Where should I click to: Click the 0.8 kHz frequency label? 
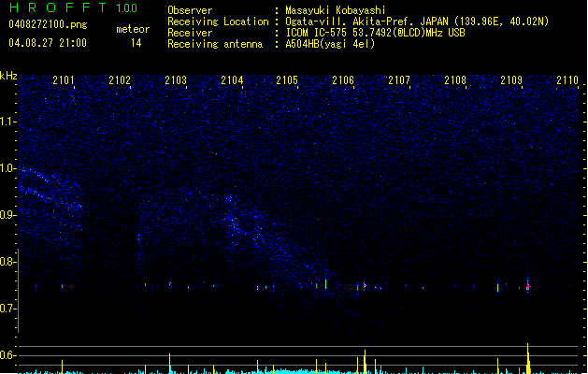(x=8, y=262)
